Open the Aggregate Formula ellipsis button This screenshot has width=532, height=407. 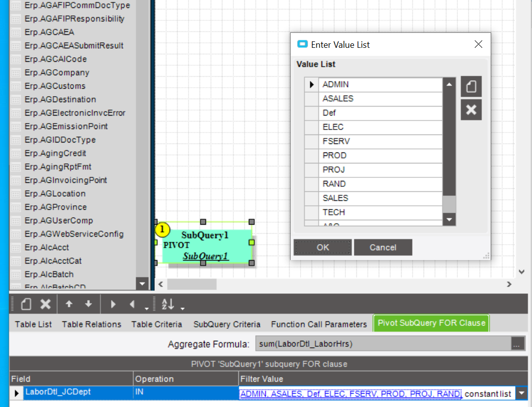click(x=517, y=344)
